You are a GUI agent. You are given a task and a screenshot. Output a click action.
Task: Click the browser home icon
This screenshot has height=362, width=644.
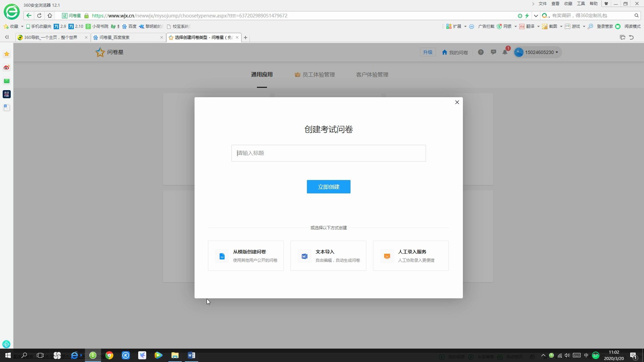tap(50, 15)
